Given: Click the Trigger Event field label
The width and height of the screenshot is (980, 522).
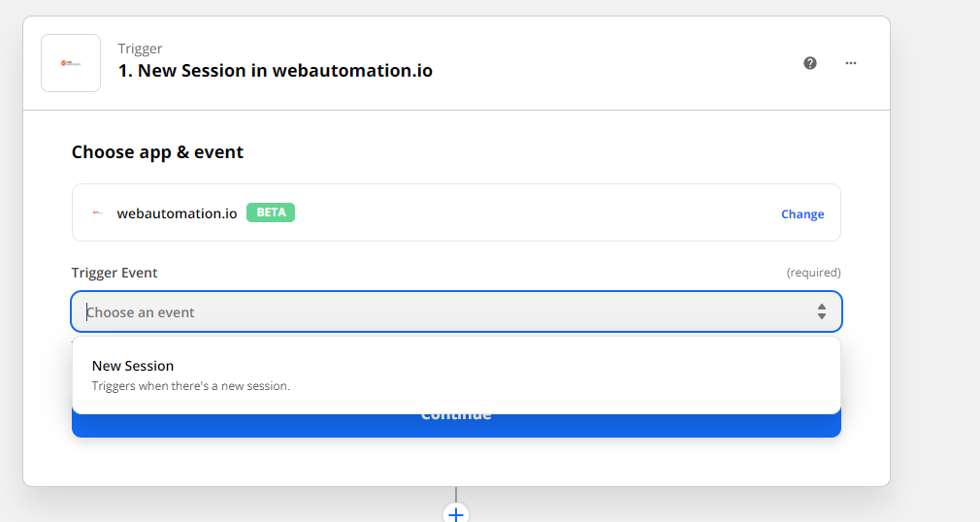Looking at the screenshot, I should (114, 273).
